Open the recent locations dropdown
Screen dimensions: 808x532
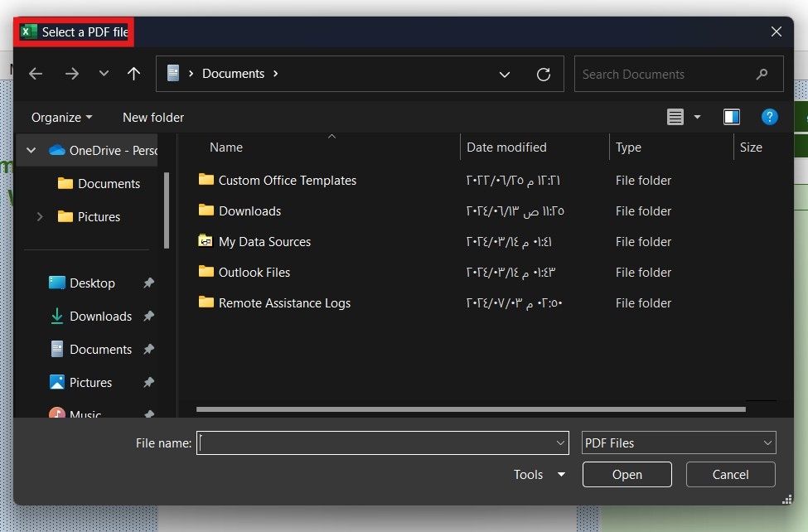click(104, 73)
